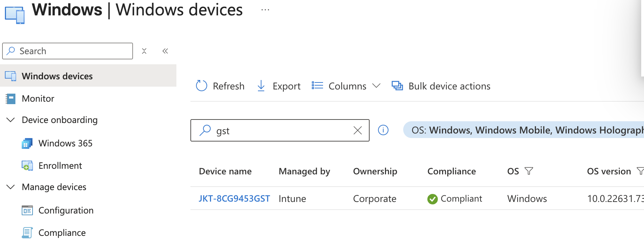This screenshot has width=644, height=239.
Task: Click the magnifier icon in the device search
Action: click(x=205, y=130)
